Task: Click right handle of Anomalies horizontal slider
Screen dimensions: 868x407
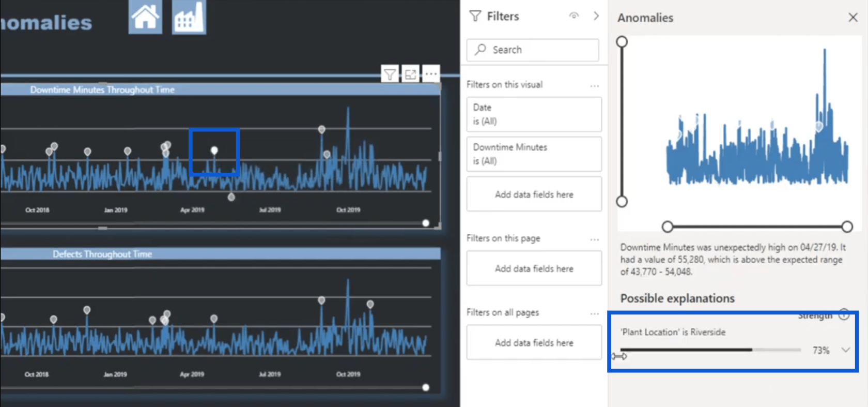Action: pyautogui.click(x=847, y=227)
